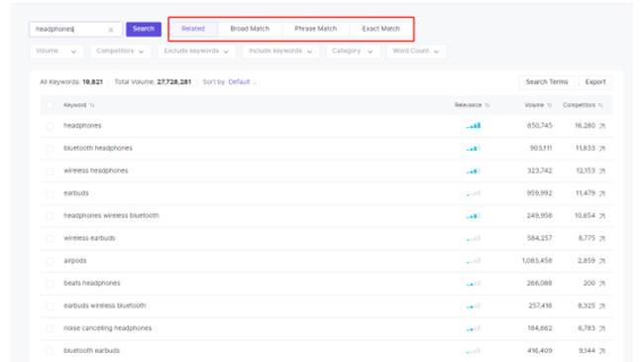644x362 pixels.
Task: Tick the checkbox for bluetooth headphones
Action: [x=50, y=149]
